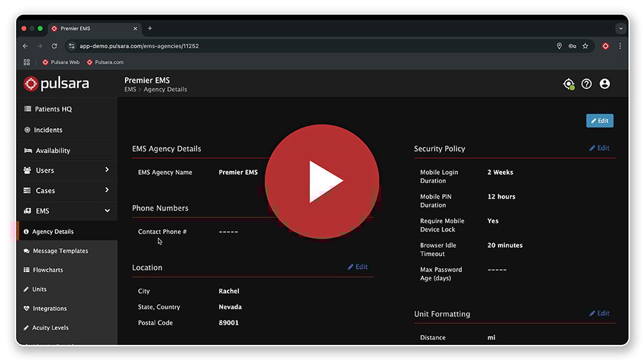Click the blue Edit button
This screenshot has height=363, width=644.
coord(600,121)
